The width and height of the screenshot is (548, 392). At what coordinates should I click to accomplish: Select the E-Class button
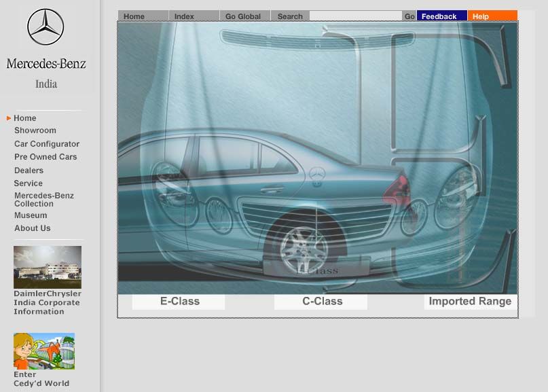(179, 302)
